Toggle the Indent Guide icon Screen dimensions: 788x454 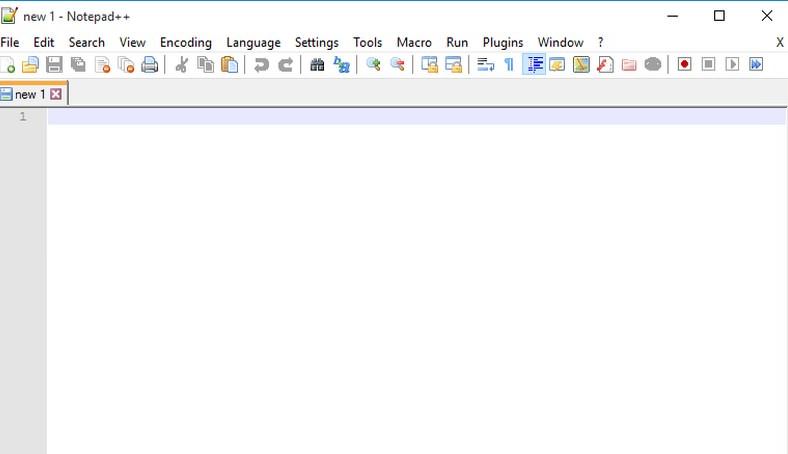(x=534, y=64)
